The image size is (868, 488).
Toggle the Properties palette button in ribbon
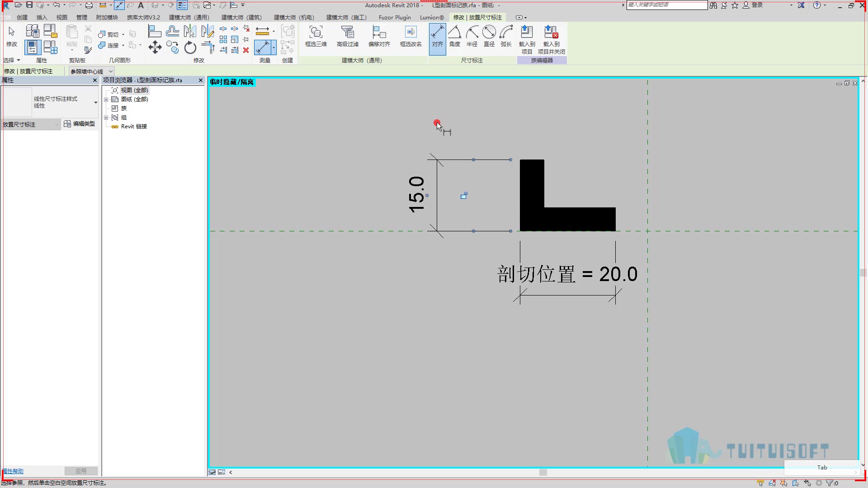pos(33,47)
